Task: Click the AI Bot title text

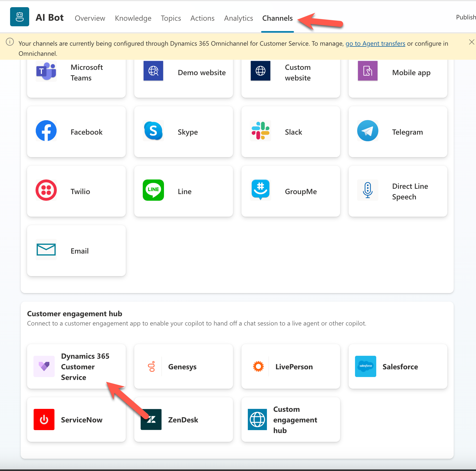Action: tap(50, 18)
